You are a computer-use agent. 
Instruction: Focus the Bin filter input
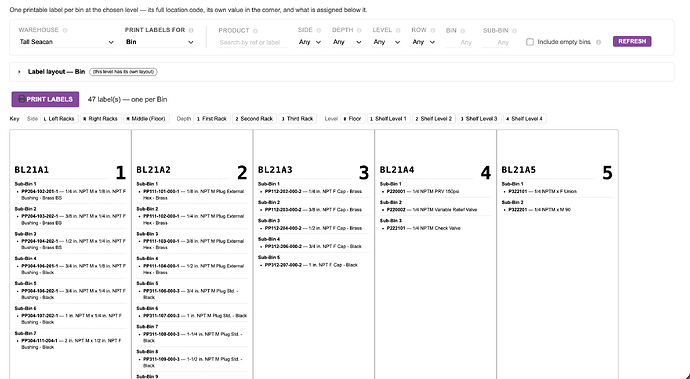(459, 43)
